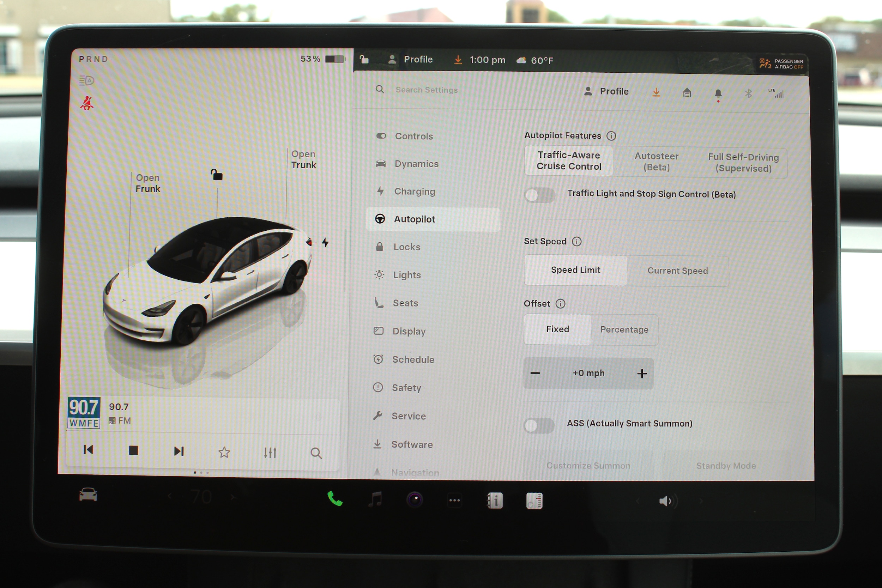Enable Traffic Light and Stop Sign Control
Screen dimensions: 882x588
coord(540,195)
